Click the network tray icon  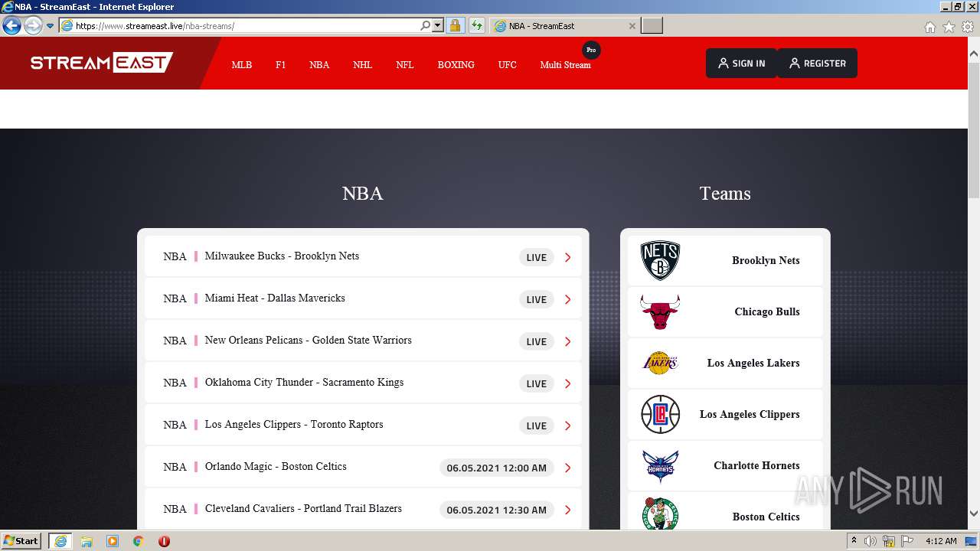tap(888, 541)
